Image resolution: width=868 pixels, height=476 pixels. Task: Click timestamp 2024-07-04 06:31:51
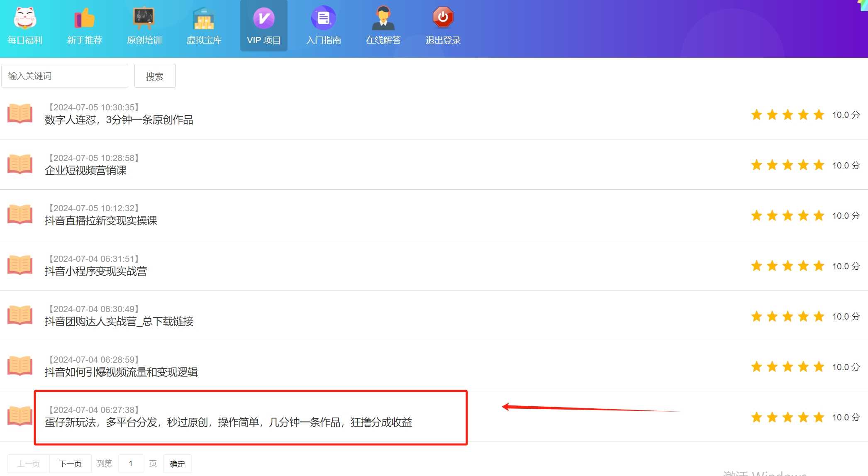click(x=94, y=259)
